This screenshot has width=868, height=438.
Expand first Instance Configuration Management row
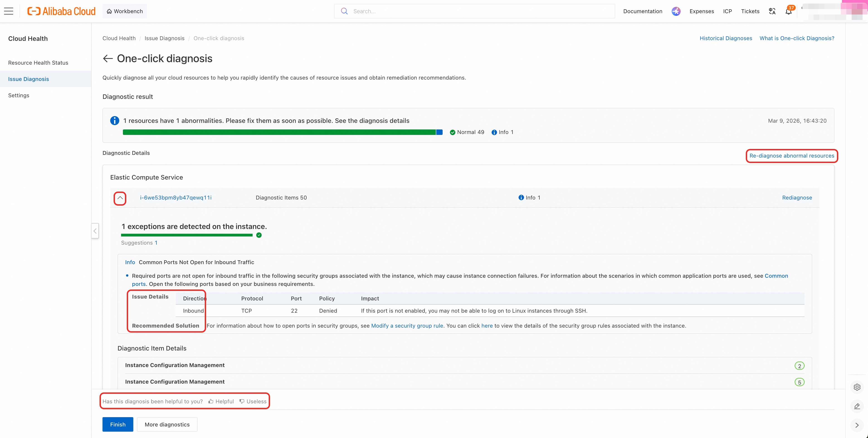465,365
